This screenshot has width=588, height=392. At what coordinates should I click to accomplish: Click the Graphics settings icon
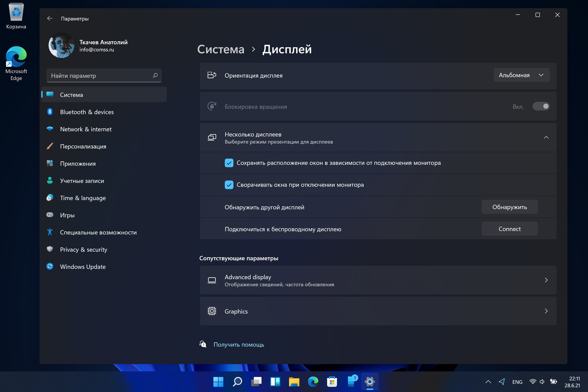(x=211, y=311)
